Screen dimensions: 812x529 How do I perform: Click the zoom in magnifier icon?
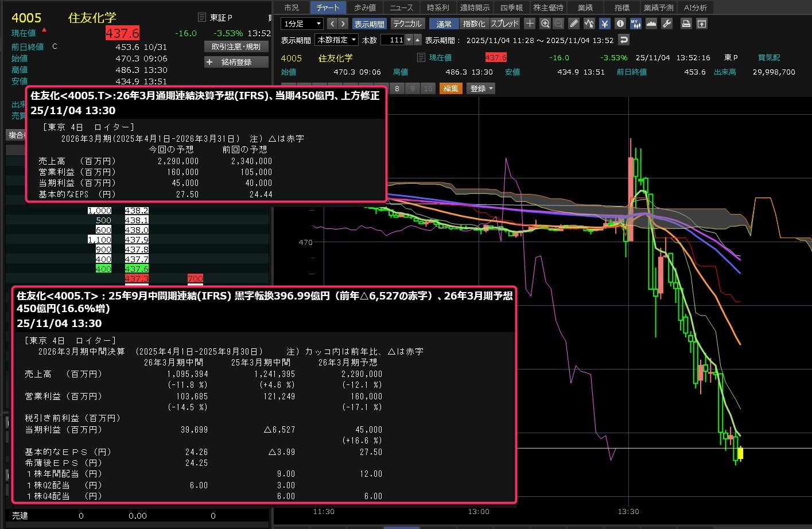click(545, 24)
